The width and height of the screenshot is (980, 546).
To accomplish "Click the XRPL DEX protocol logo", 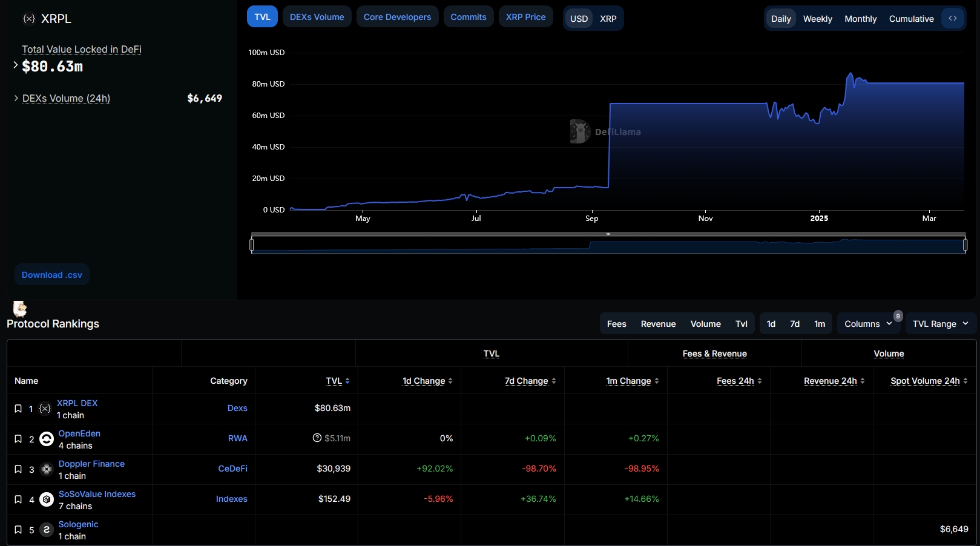I will tap(45, 409).
